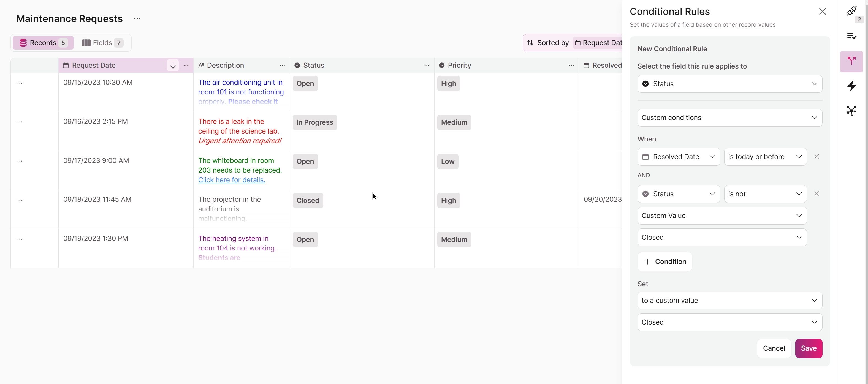Click the 'Closed' custom value dropdown under Set

pos(729,322)
